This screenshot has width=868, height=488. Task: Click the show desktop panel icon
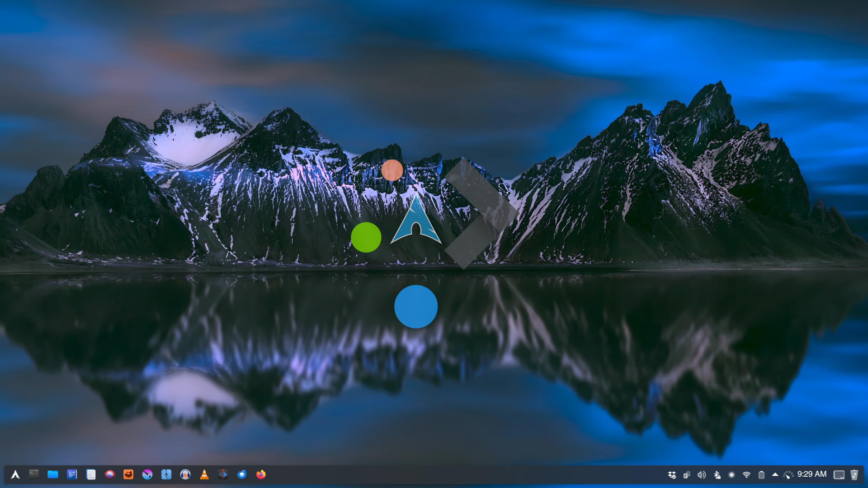click(x=839, y=475)
